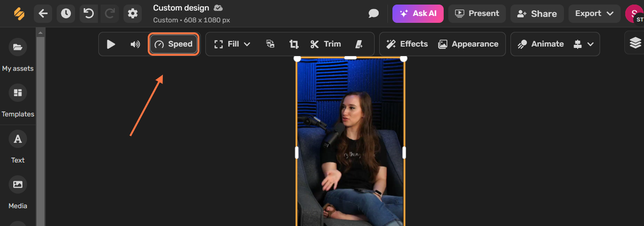Open the user profile avatar
The width and height of the screenshot is (644, 226).
coord(634,14)
